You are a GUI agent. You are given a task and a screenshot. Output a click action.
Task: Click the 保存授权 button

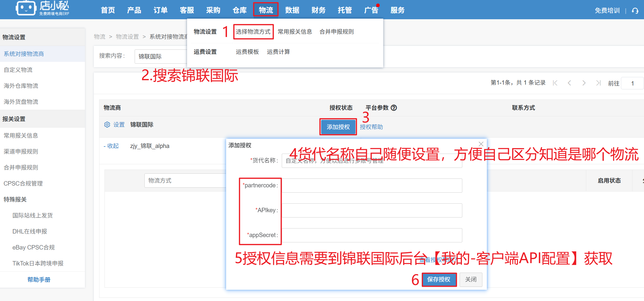point(439,279)
